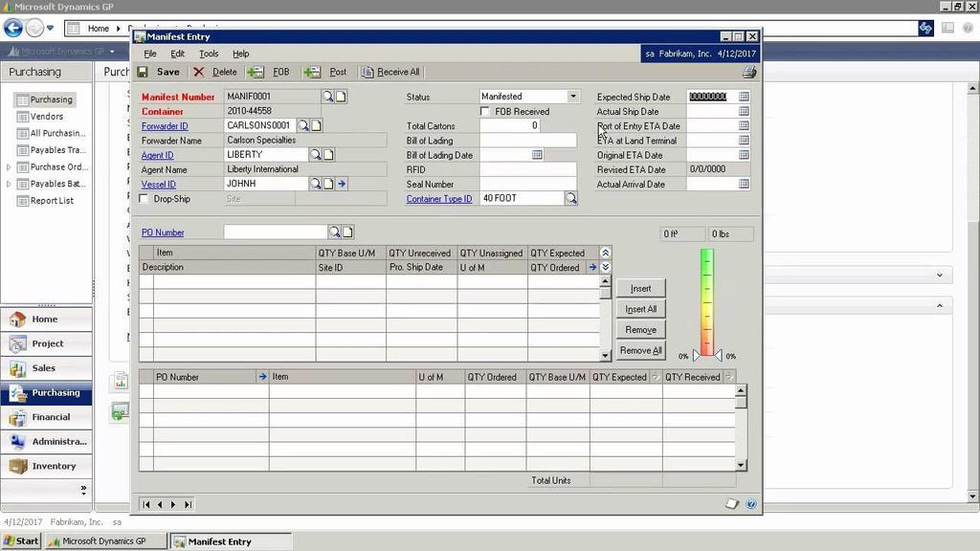Click the left capacity gauge marker
980x551 pixels.
coord(697,356)
